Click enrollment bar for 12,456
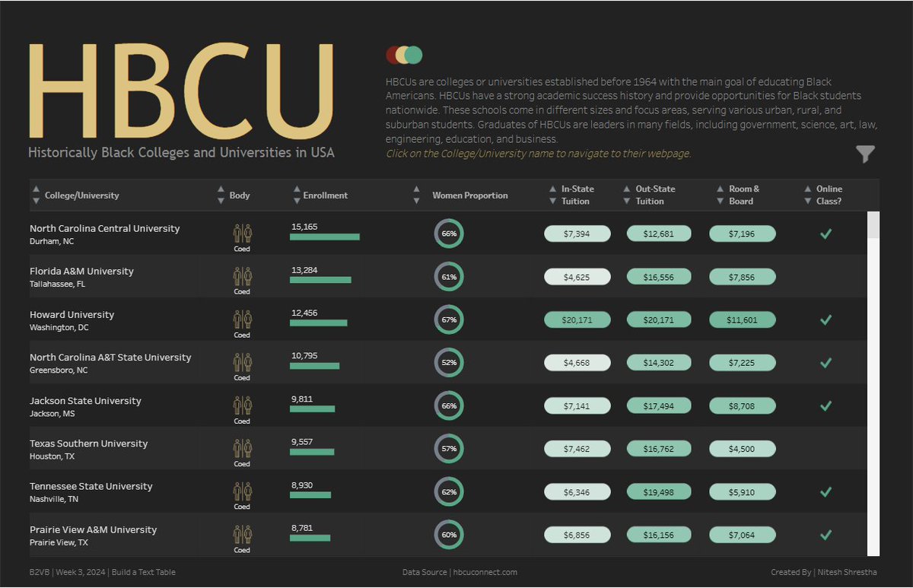The height and width of the screenshot is (588, 913). (x=318, y=323)
